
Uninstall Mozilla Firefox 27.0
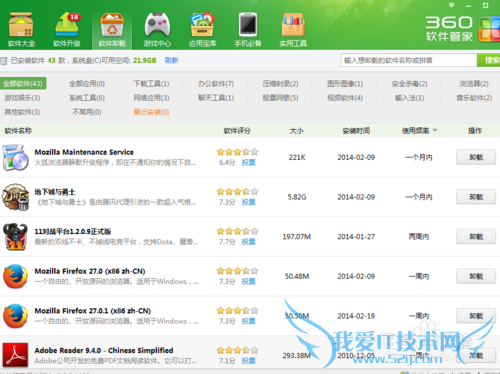coord(476,276)
